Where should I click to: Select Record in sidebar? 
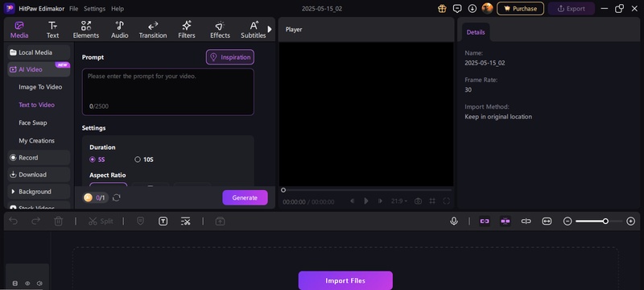click(39, 158)
